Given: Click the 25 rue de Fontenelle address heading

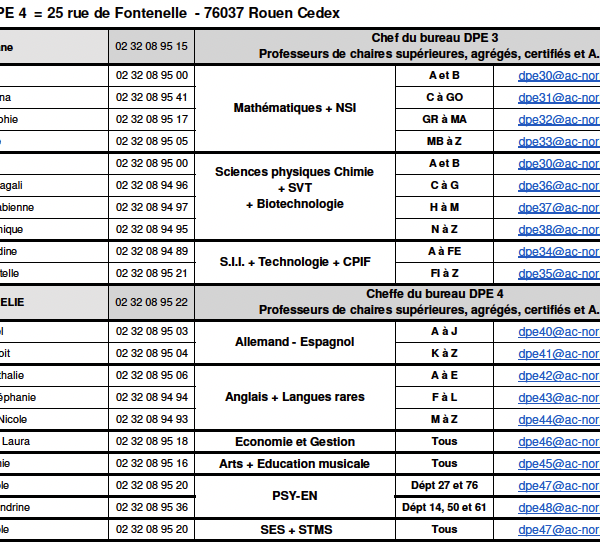Looking at the screenshot, I should point(170,13).
